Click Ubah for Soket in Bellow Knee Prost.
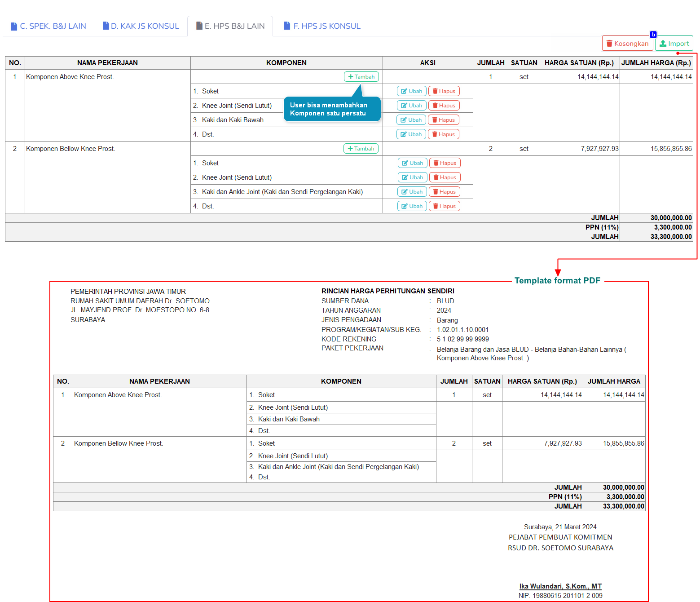 click(x=412, y=163)
